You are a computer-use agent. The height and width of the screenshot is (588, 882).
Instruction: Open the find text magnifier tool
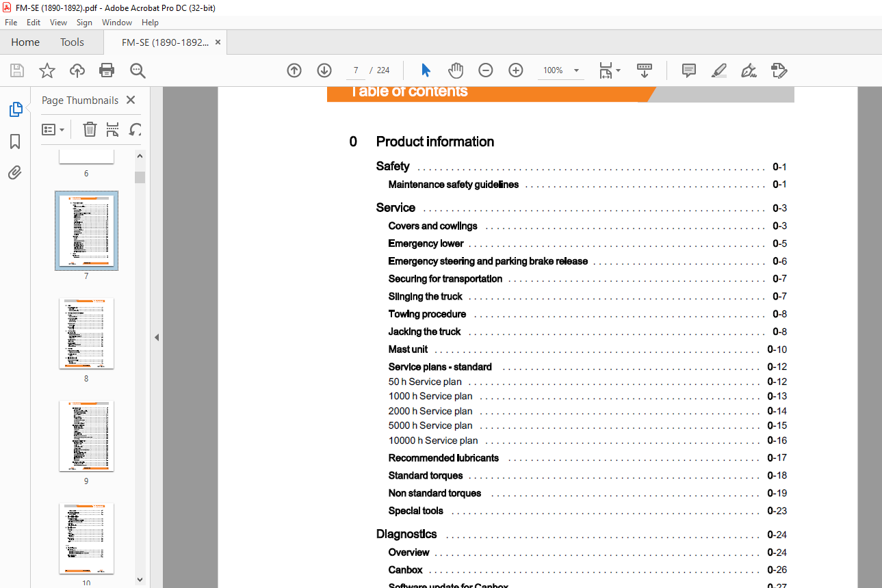coord(138,70)
